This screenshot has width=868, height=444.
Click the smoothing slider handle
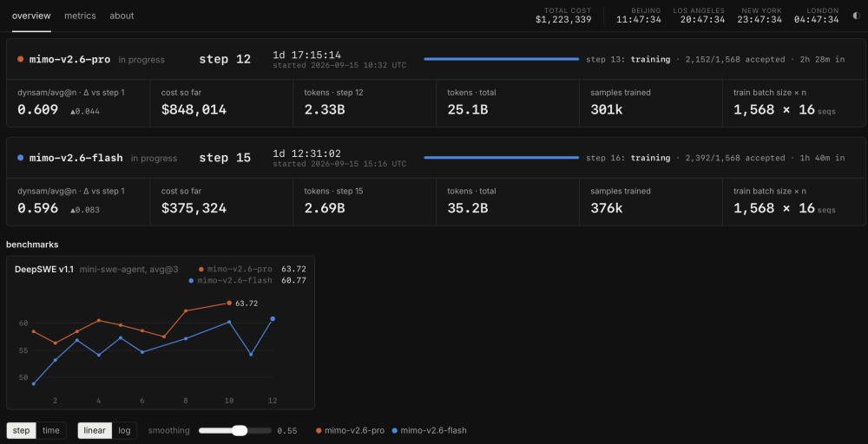pyautogui.click(x=240, y=430)
